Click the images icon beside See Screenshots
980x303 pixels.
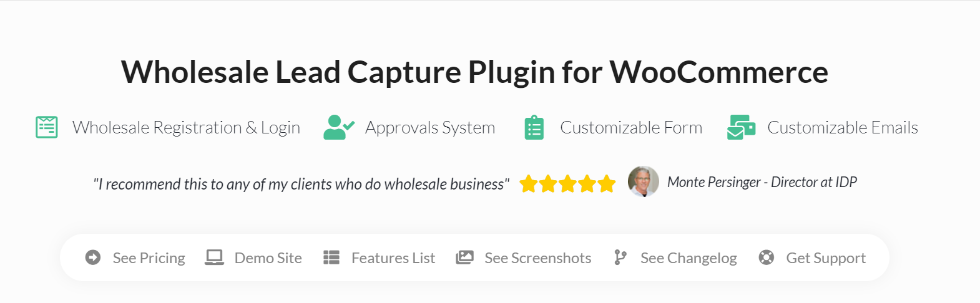click(x=464, y=257)
